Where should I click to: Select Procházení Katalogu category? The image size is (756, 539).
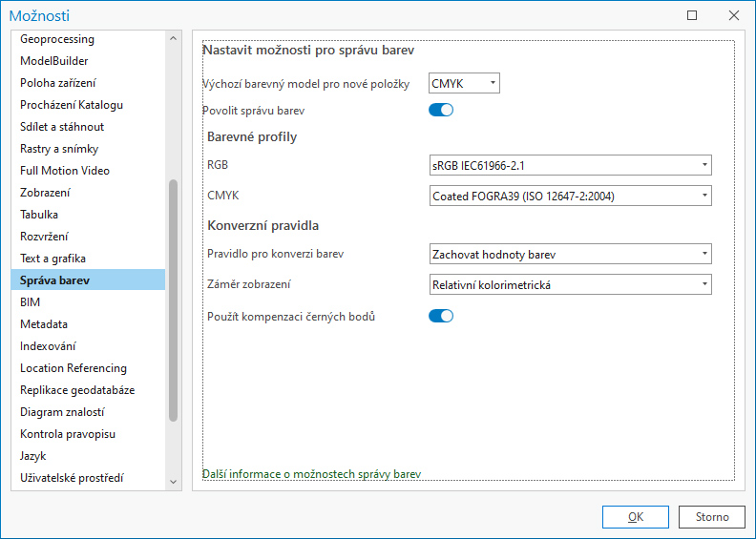(x=88, y=105)
